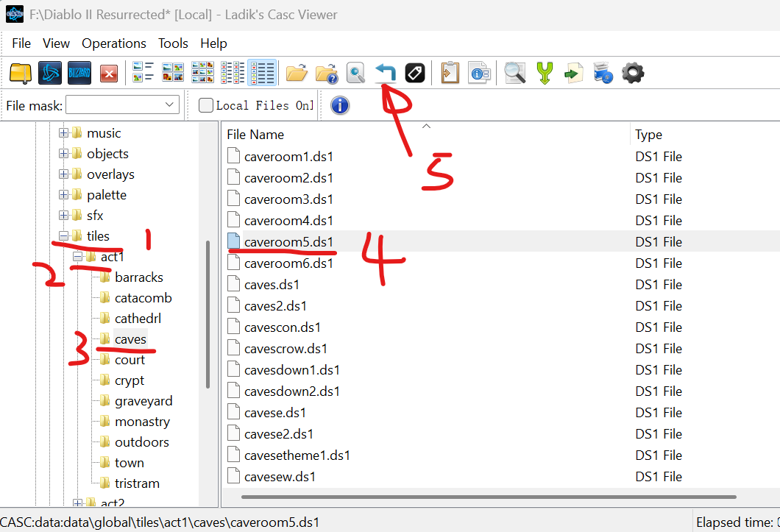Click the Battle.net logo toolbar icon
The width and height of the screenshot is (780, 532).
pyautogui.click(x=50, y=74)
